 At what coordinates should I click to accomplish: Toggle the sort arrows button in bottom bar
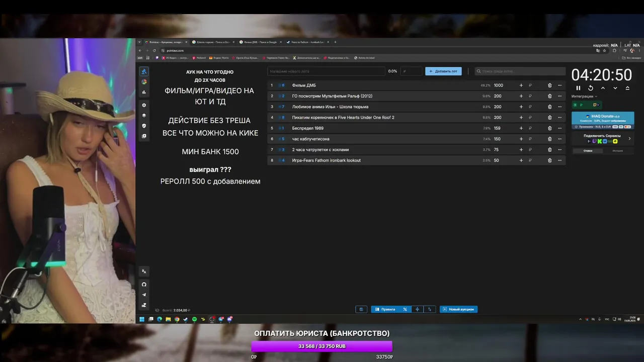[430, 309]
